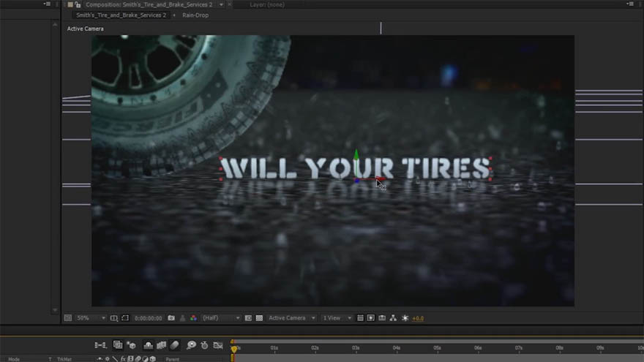Click Motion Blur switch column icon
The width and height of the screenshot is (644, 362).
(x=138, y=359)
